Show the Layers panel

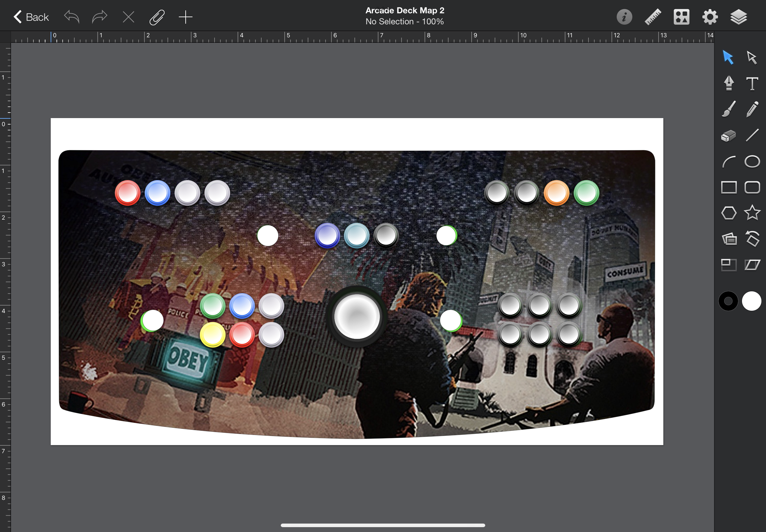(739, 17)
